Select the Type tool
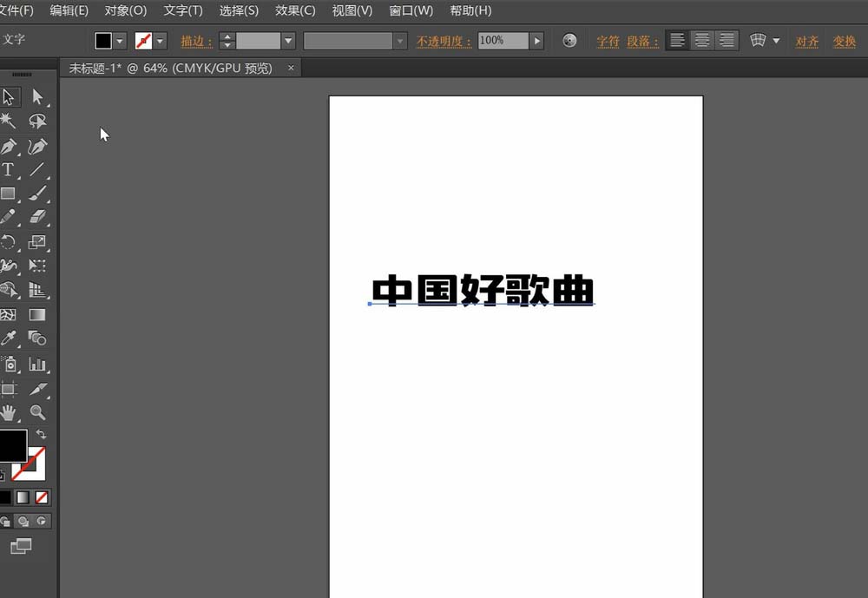The image size is (868, 598). (x=8, y=169)
